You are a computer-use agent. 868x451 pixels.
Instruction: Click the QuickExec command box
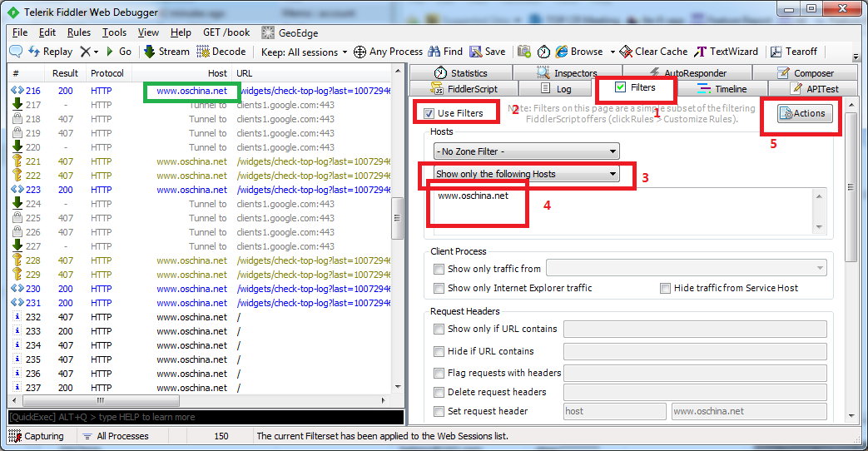(x=206, y=417)
